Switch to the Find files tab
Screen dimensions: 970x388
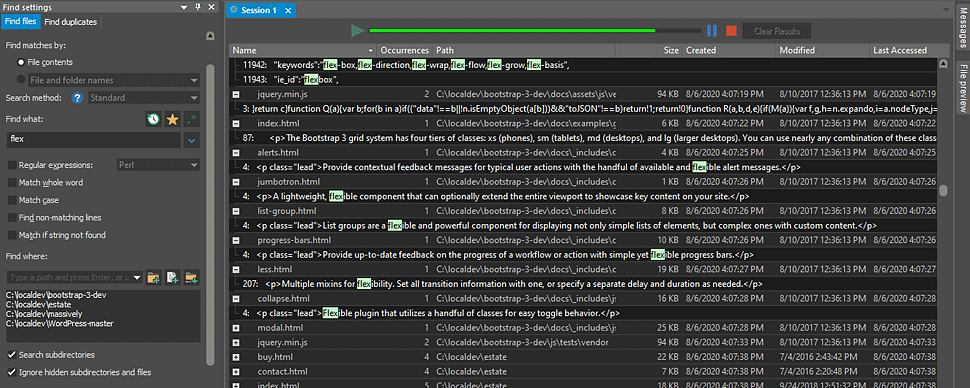point(20,22)
